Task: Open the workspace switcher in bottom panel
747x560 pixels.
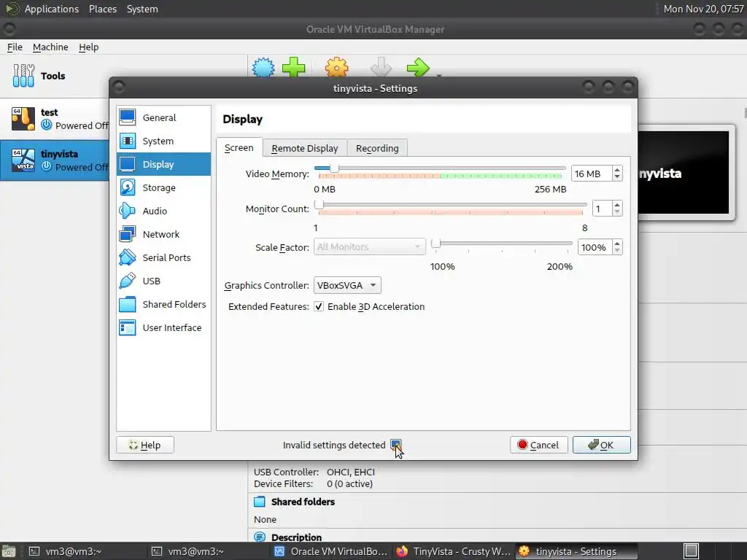Action: (x=692, y=551)
